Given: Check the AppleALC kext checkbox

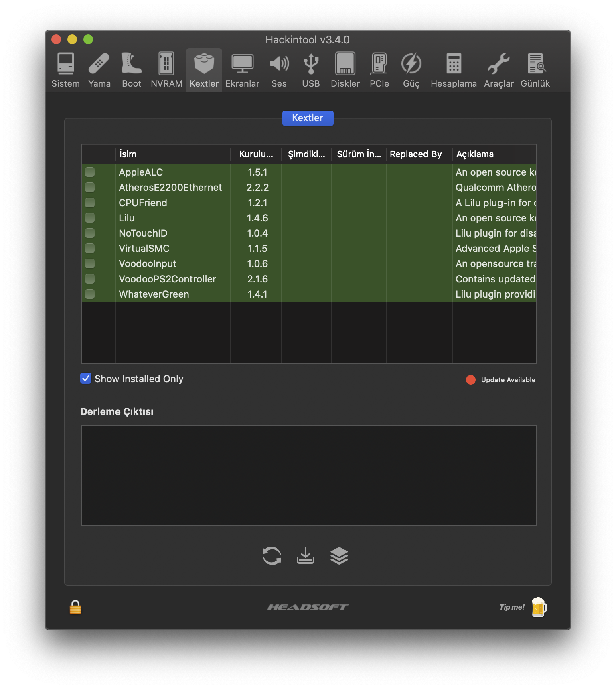Looking at the screenshot, I should tap(90, 172).
